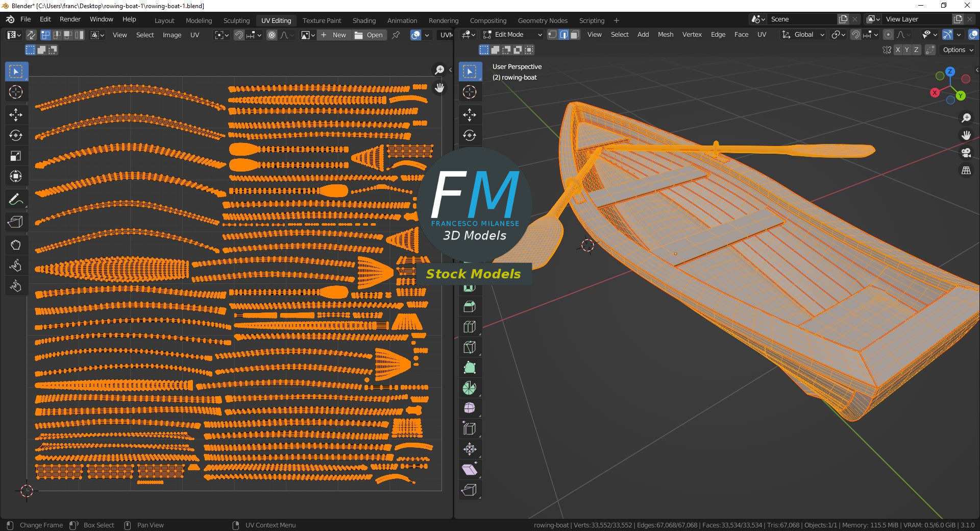This screenshot has width=980, height=531.
Task: Select the Knife tool
Action: coord(470,347)
